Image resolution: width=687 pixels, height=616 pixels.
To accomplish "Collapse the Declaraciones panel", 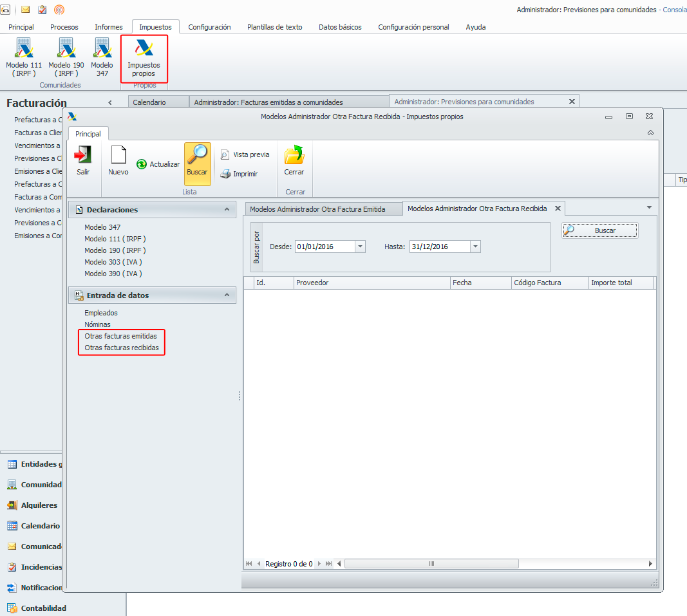I will pos(227,209).
